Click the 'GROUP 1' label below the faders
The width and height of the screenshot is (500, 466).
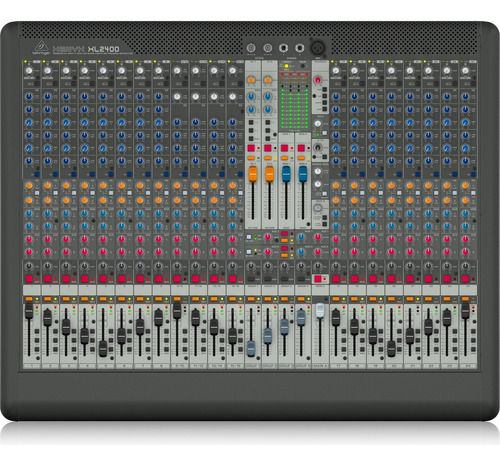[252, 366]
